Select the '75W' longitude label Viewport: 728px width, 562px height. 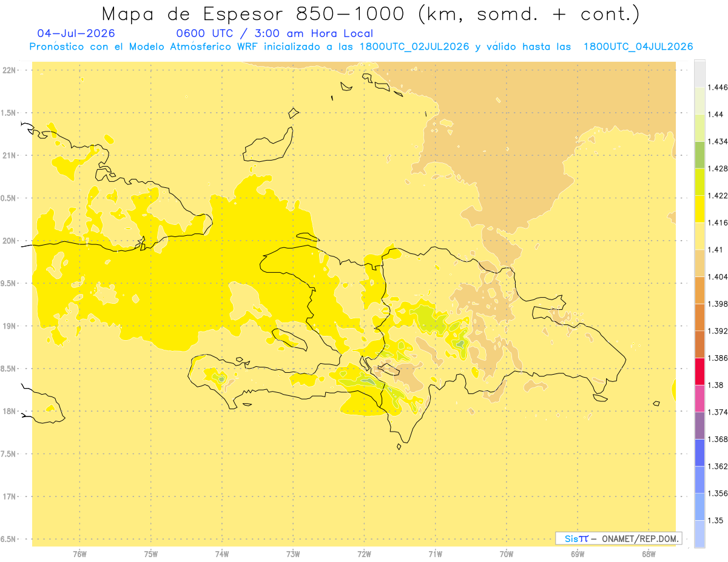(151, 554)
